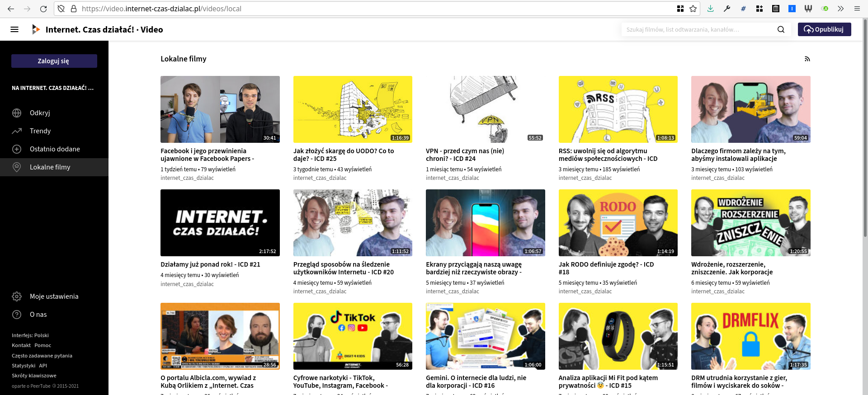Focus the search field for videos
Screen dimensions: 868x395
[x=698, y=29]
